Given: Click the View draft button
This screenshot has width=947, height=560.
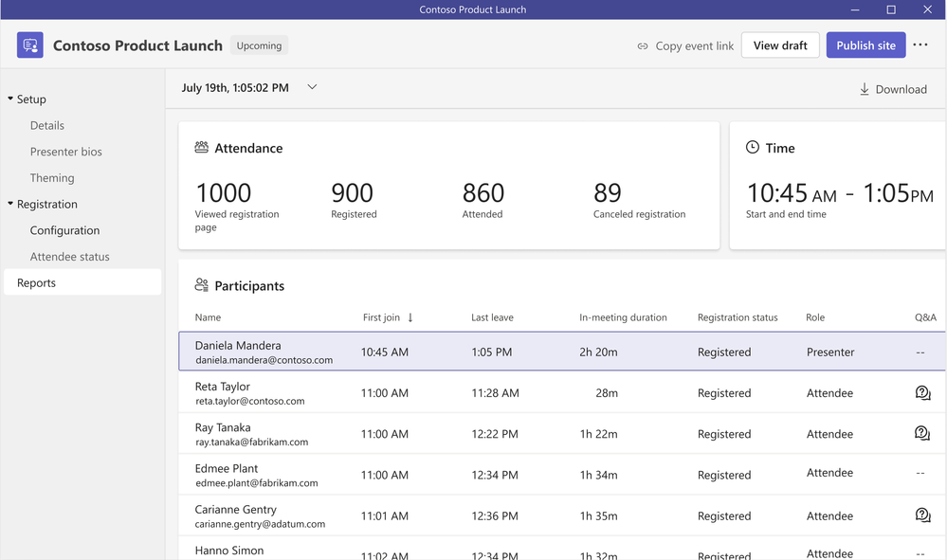Looking at the screenshot, I should click(780, 45).
